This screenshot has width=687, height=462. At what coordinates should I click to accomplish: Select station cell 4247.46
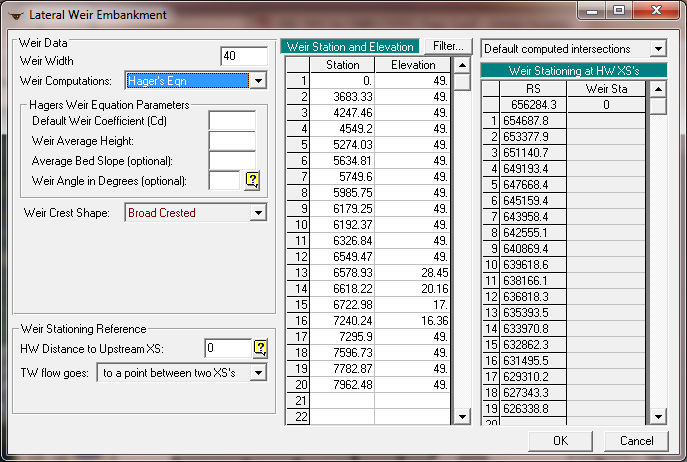[x=342, y=113]
